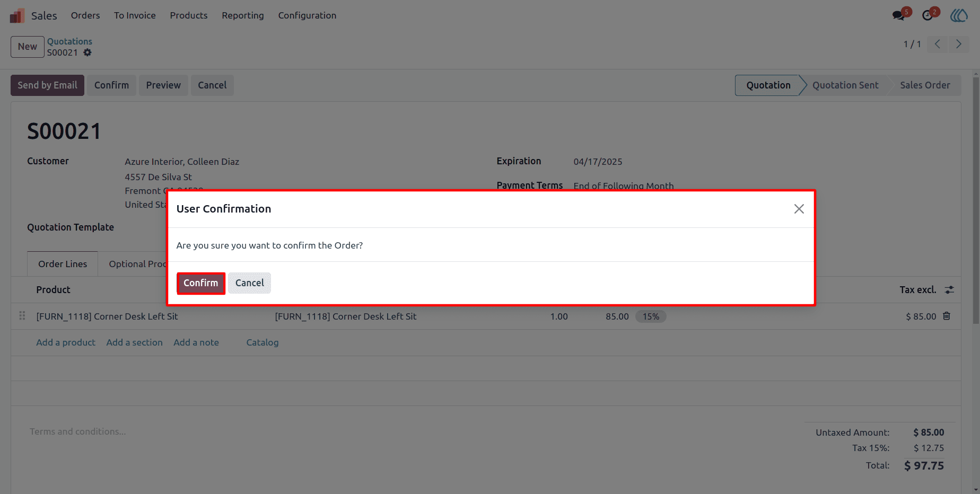Click Add a note link
This screenshot has width=980, height=494.
[196, 342]
